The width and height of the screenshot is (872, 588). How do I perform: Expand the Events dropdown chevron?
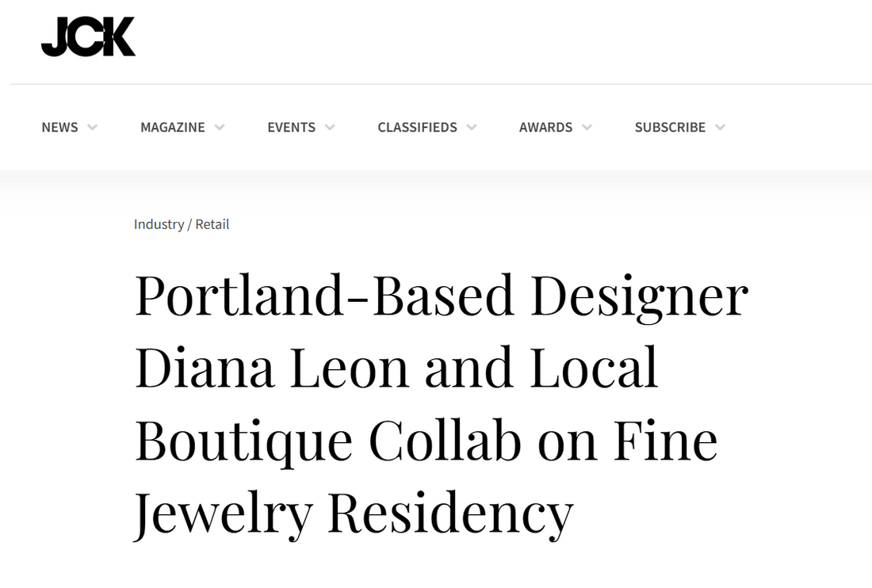[x=330, y=127]
